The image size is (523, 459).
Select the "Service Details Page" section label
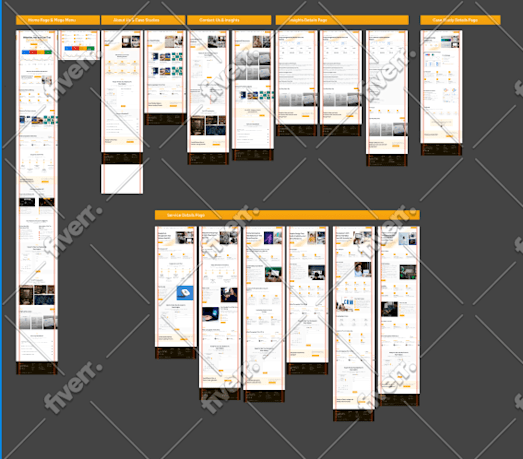(287, 215)
